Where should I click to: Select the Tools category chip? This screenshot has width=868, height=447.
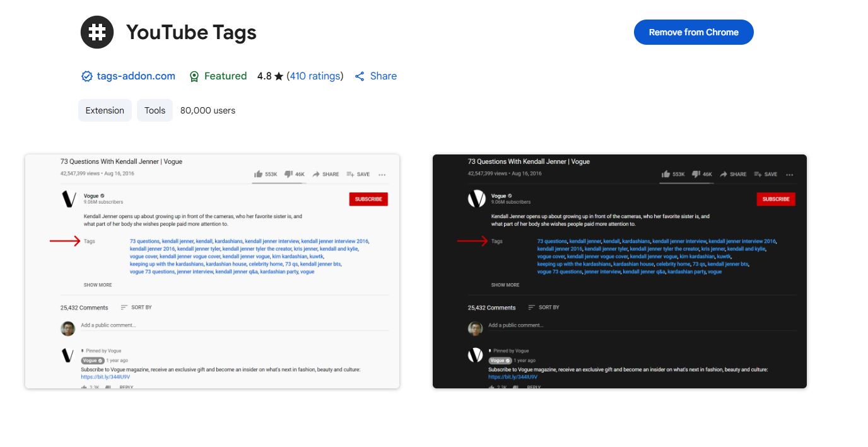pos(155,110)
